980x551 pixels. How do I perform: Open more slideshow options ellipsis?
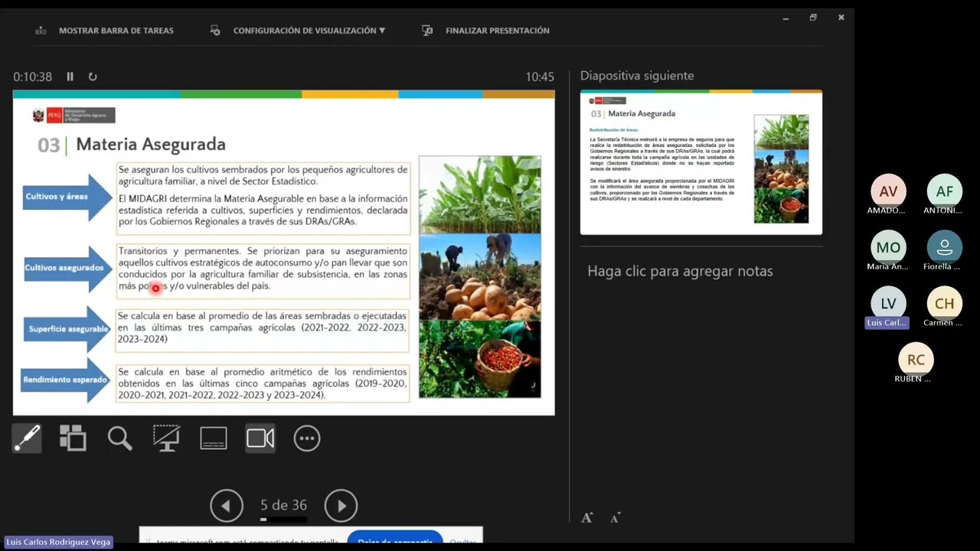pyautogui.click(x=307, y=439)
